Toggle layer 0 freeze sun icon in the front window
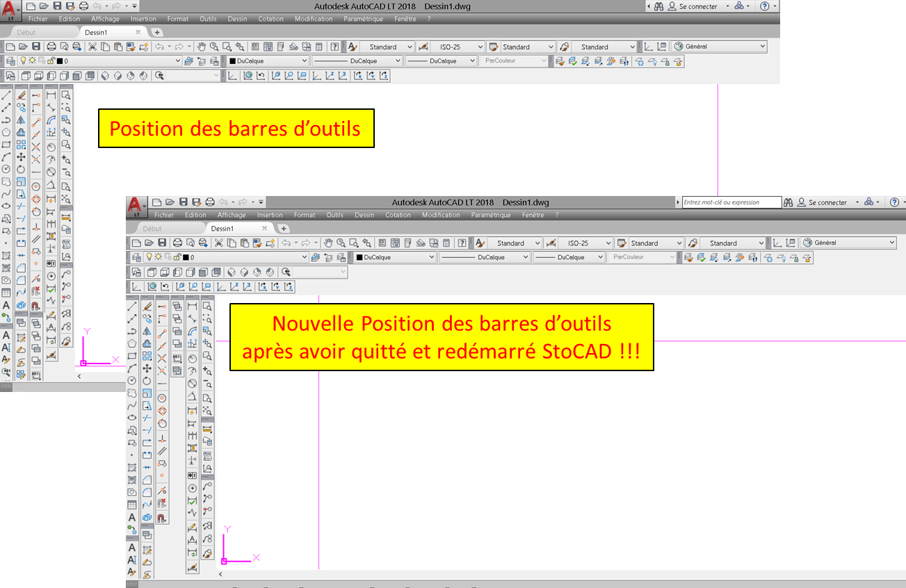 tap(158, 257)
